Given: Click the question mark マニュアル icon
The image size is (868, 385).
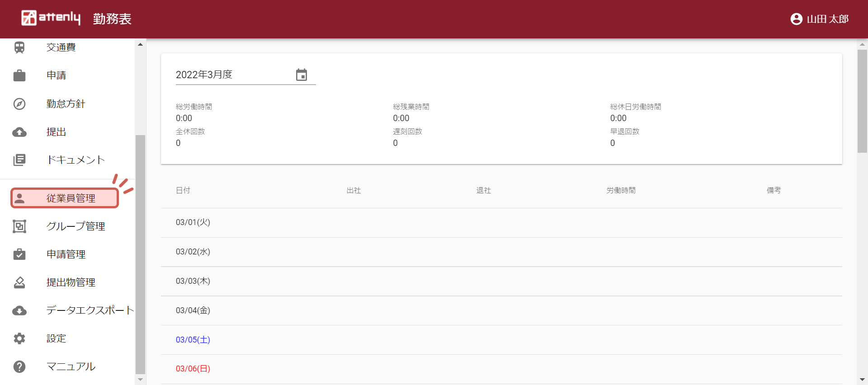Looking at the screenshot, I should tap(19, 366).
